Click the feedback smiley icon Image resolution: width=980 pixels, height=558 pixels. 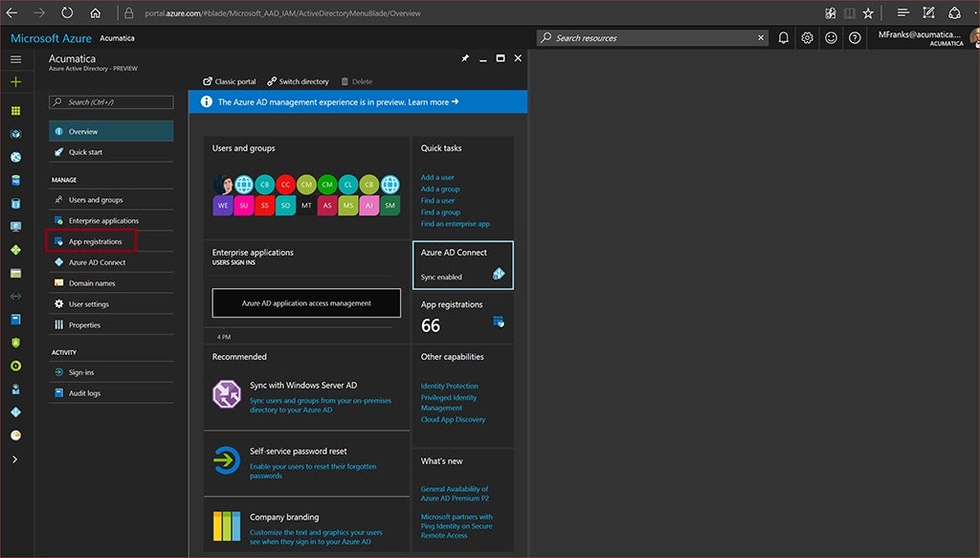(x=831, y=38)
